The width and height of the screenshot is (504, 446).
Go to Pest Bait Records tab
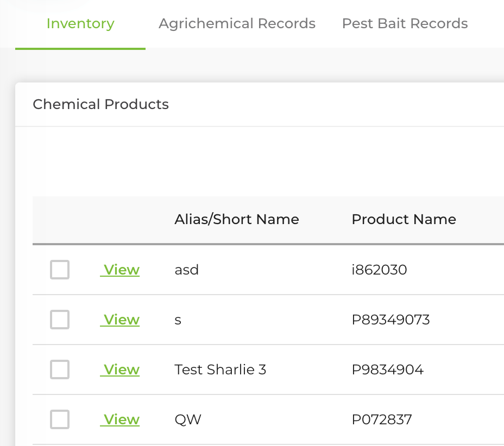(x=405, y=24)
